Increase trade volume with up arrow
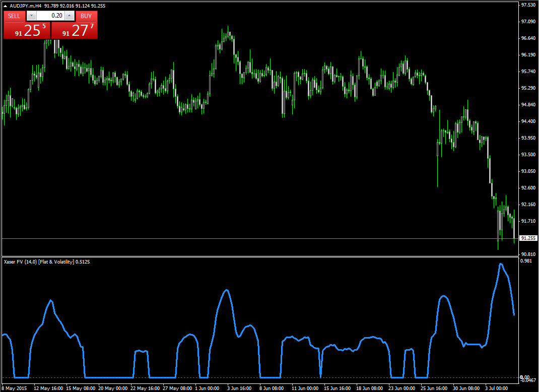Screen dimensions: 539x392 pyautogui.click(x=70, y=16)
